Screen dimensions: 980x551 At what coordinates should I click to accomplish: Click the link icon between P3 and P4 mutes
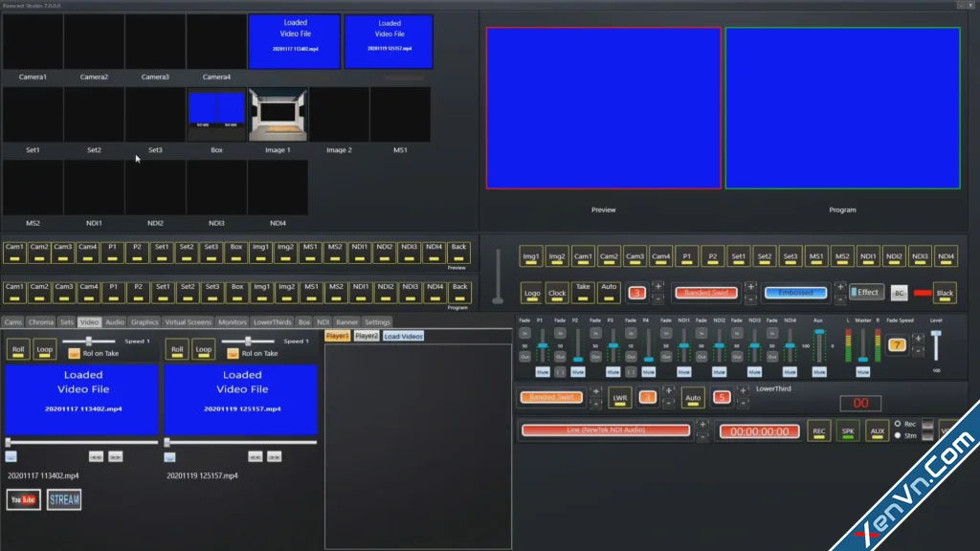tap(631, 372)
